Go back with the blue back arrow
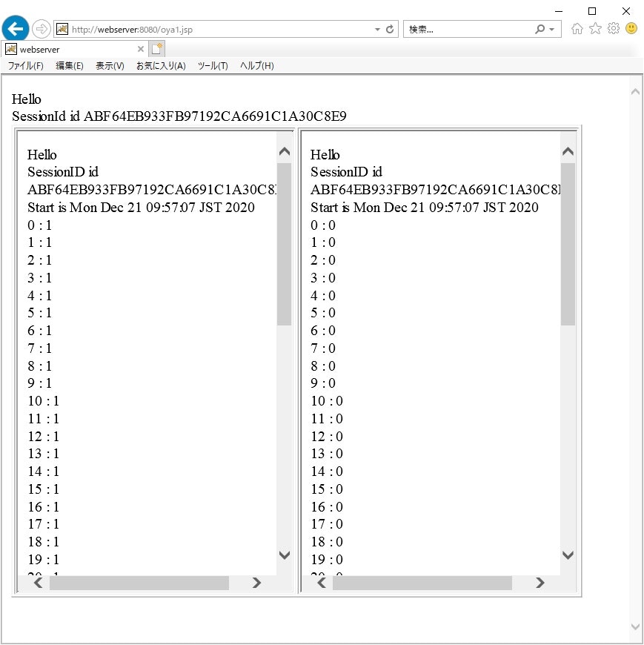 (16, 29)
